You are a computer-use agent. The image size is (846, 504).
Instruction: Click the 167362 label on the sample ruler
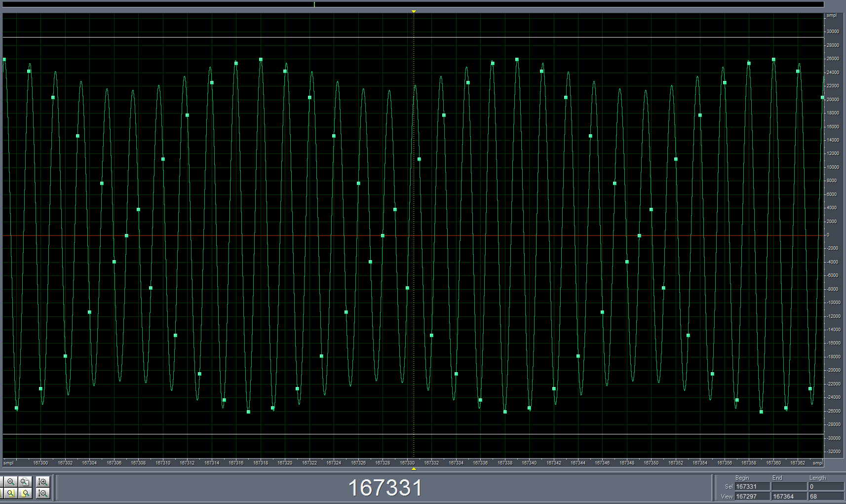(798, 463)
